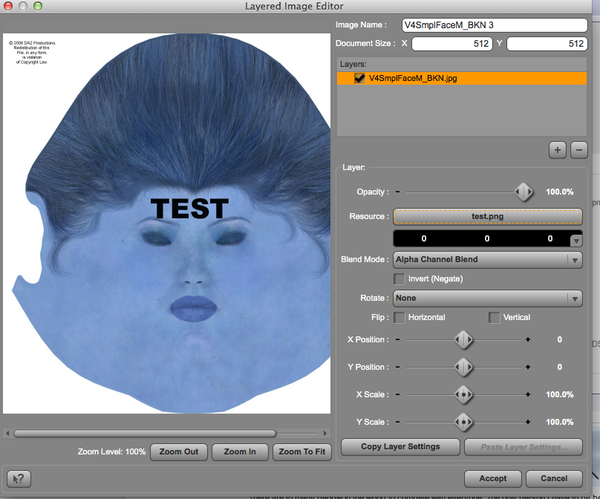Click the Y Position minus sign
This screenshot has height=499, width=600.
pyautogui.click(x=398, y=367)
